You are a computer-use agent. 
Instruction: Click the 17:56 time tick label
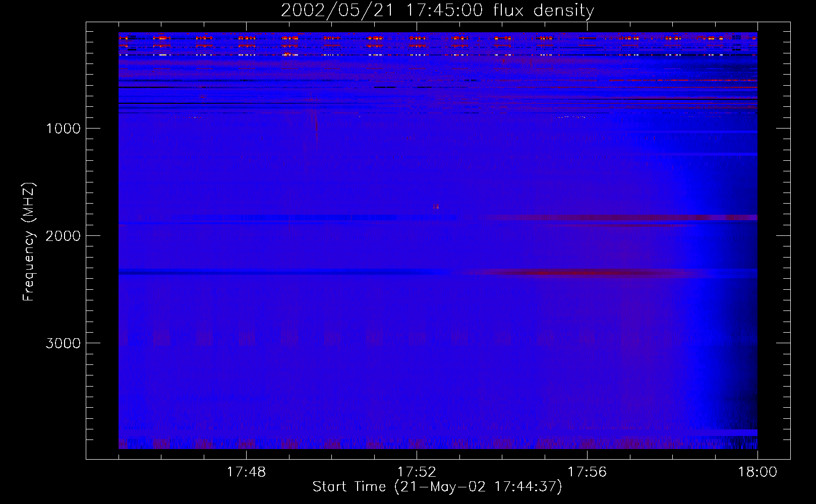(587, 472)
